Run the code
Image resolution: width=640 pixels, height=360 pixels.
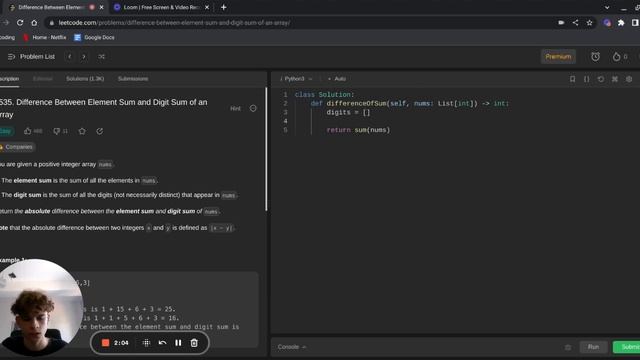click(x=593, y=347)
